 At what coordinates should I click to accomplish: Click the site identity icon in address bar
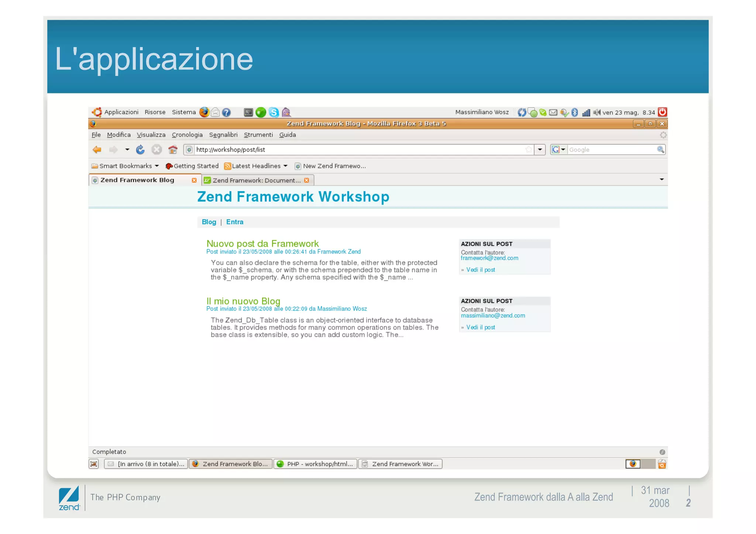click(189, 149)
